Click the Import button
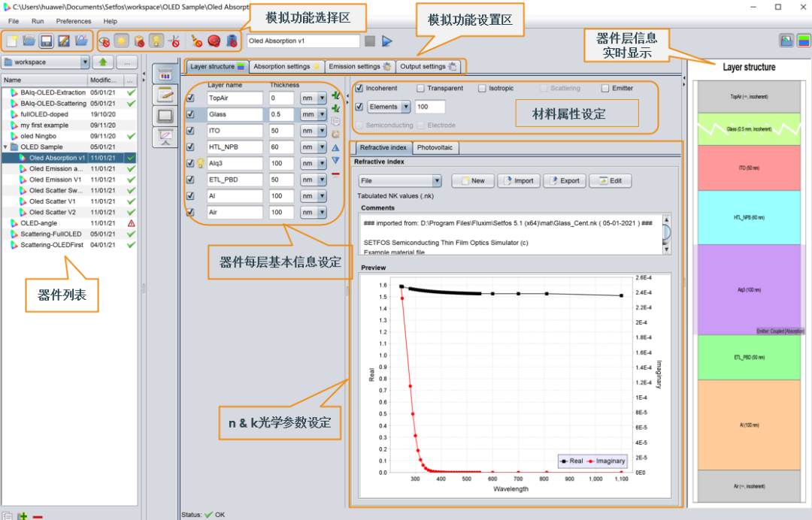Viewport: 812px width, 520px height. pyautogui.click(x=518, y=180)
